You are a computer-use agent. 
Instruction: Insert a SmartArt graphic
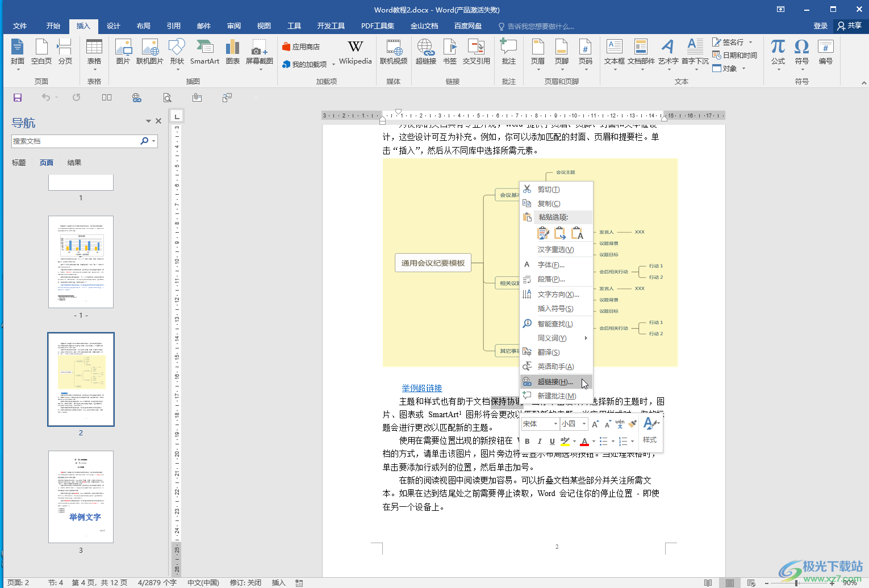coord(204,53)
